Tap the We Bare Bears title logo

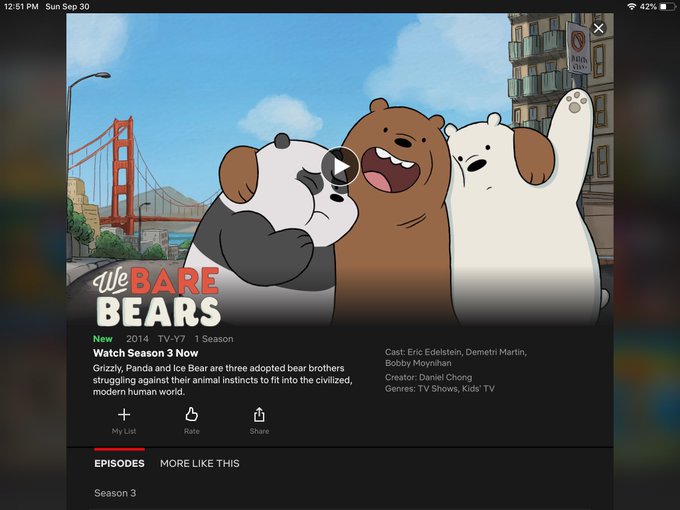(x=157, y=297)
